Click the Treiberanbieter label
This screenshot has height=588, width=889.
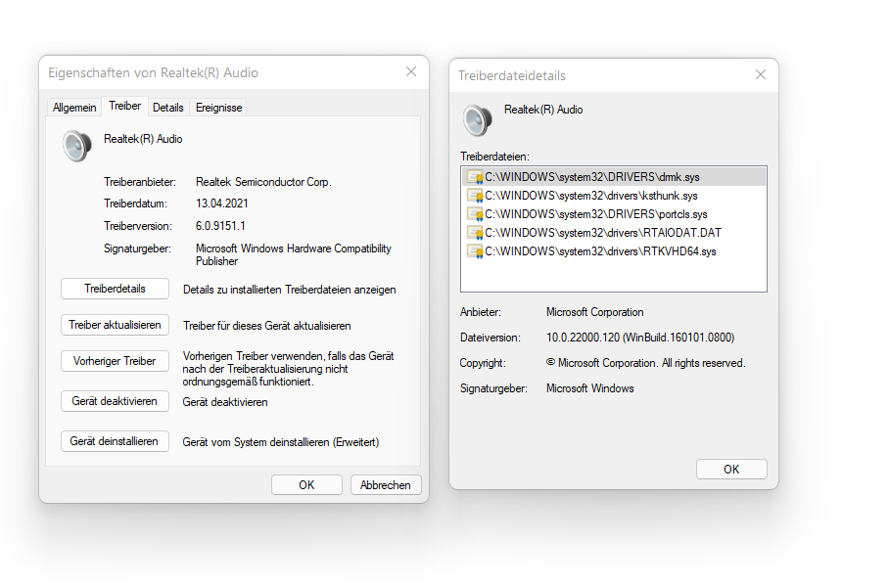click(140, 182)
